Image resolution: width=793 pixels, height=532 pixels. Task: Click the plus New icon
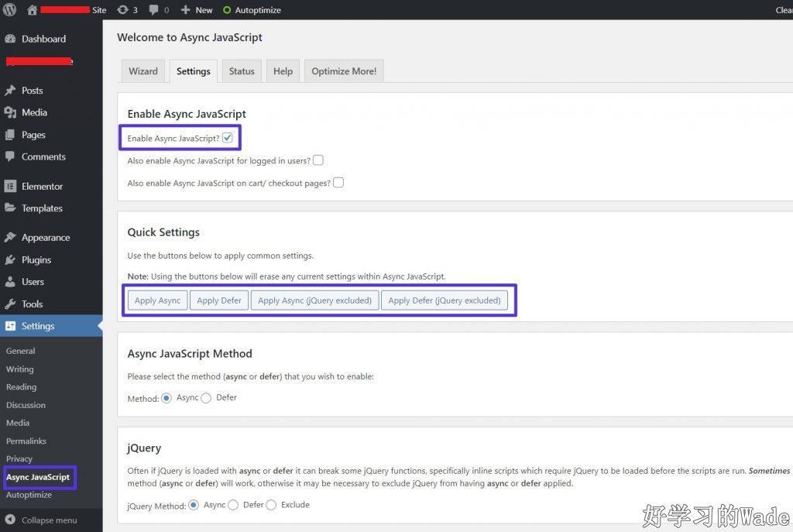186,9
